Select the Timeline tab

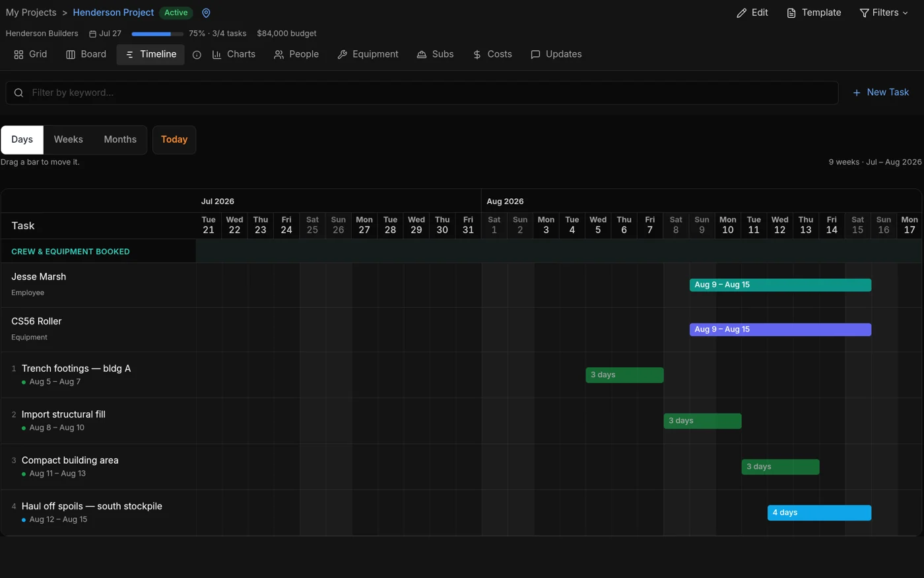click(x=150, y=54)
